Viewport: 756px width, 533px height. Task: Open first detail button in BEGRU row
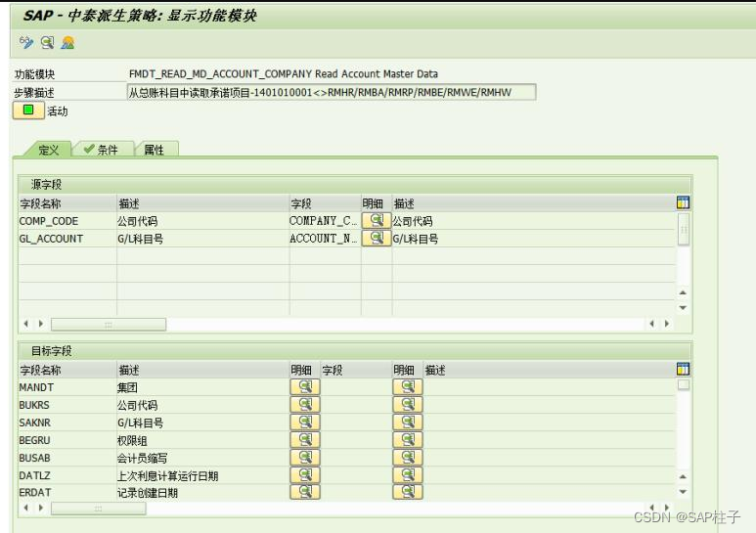[x=305, y=439]
